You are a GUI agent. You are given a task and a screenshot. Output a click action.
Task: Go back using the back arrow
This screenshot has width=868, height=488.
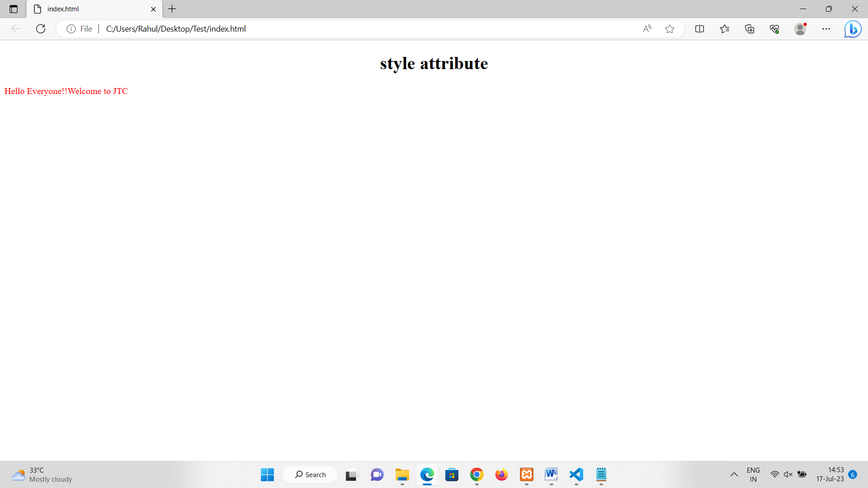click(16, 29)
